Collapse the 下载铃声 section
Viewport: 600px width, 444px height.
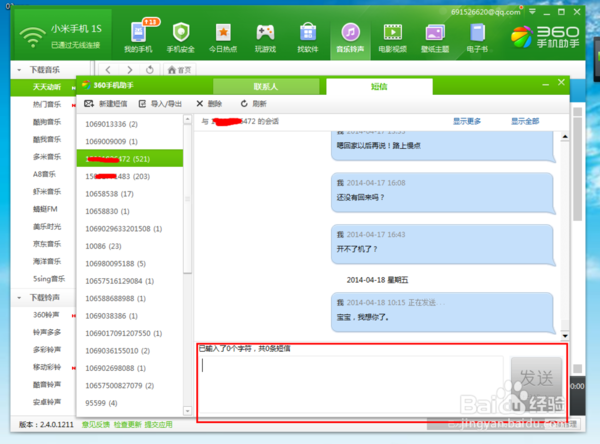click(x=20, y=298)
